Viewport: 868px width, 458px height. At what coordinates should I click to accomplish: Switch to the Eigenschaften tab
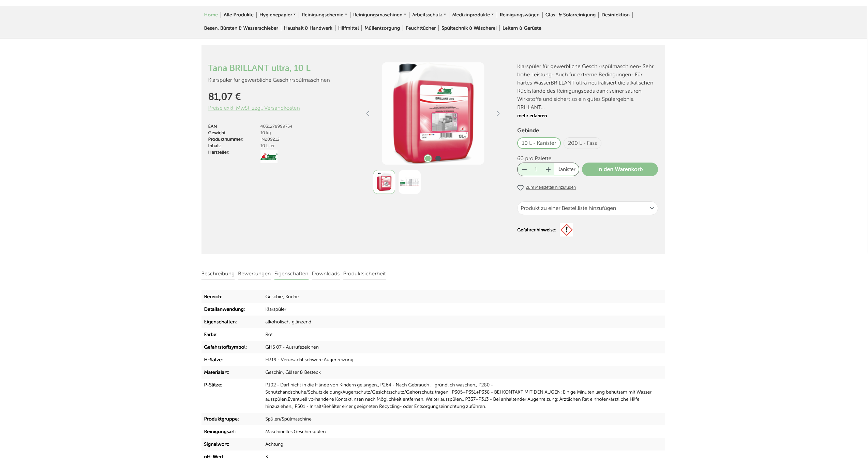(x=291, y=274)
